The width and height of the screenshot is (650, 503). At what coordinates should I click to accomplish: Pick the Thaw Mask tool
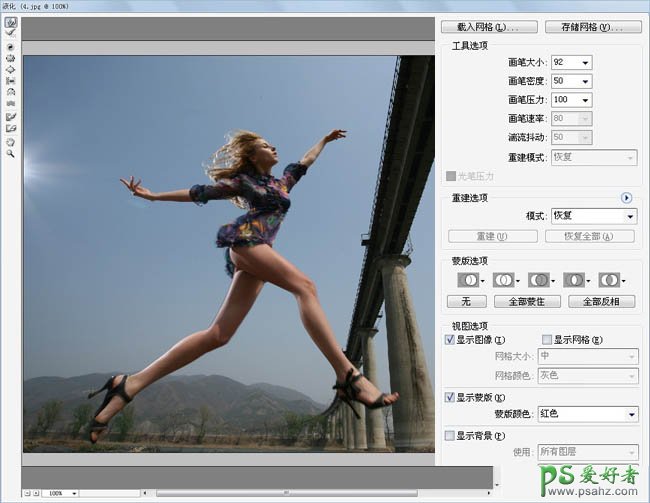(x=10, y=129)
